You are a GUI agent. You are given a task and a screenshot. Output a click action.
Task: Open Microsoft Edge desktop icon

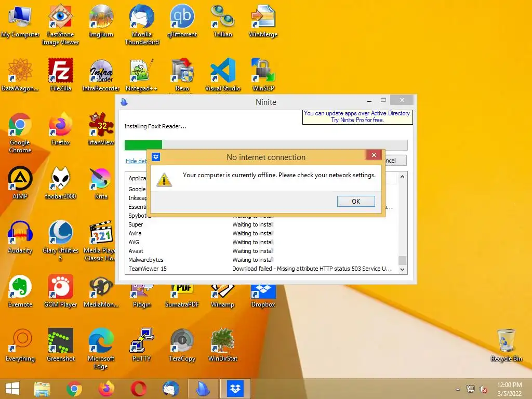click(x=101, y=349)
